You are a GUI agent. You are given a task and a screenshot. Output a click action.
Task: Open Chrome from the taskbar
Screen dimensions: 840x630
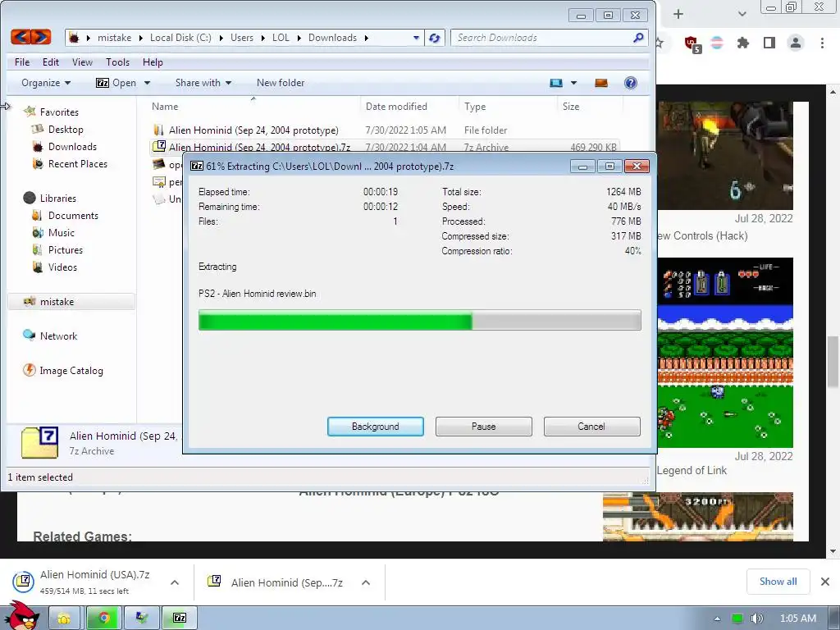(104, 619)
